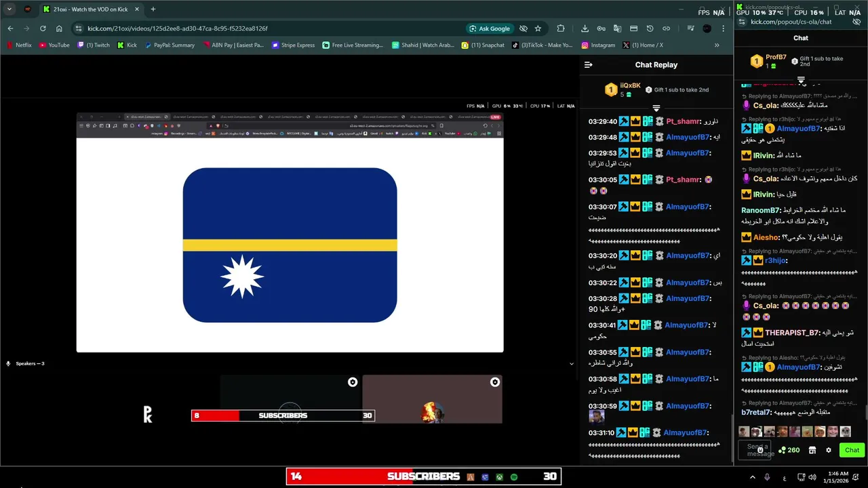The image size is (868, 488).
Task: Click the volume icon in system tray
Action: click(x=812, y=477)
